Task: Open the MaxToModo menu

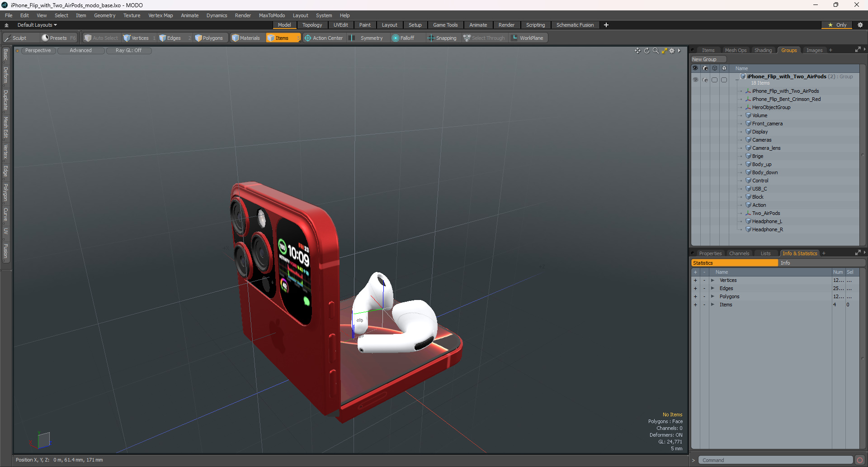Action: pos(272,15)
